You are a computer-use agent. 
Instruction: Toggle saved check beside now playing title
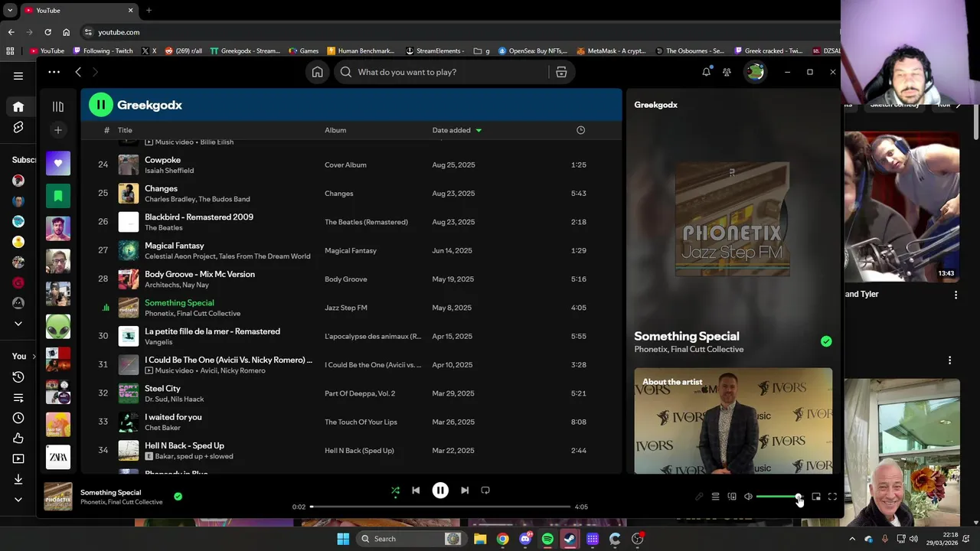click(x=178, y=497)
